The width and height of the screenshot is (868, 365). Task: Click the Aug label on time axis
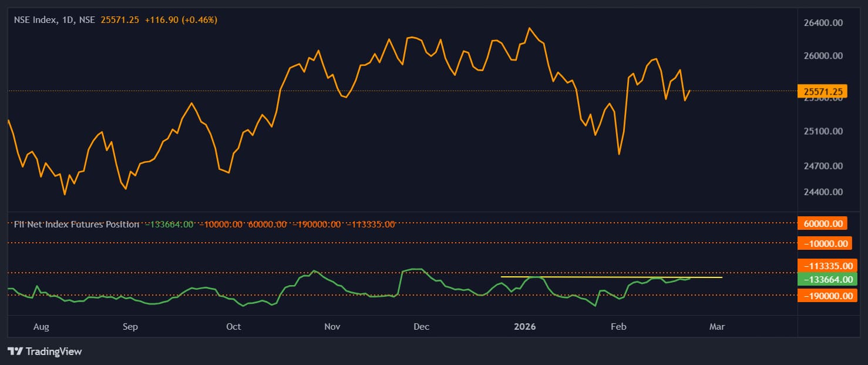pyautogui.click(x=41, y=327)
